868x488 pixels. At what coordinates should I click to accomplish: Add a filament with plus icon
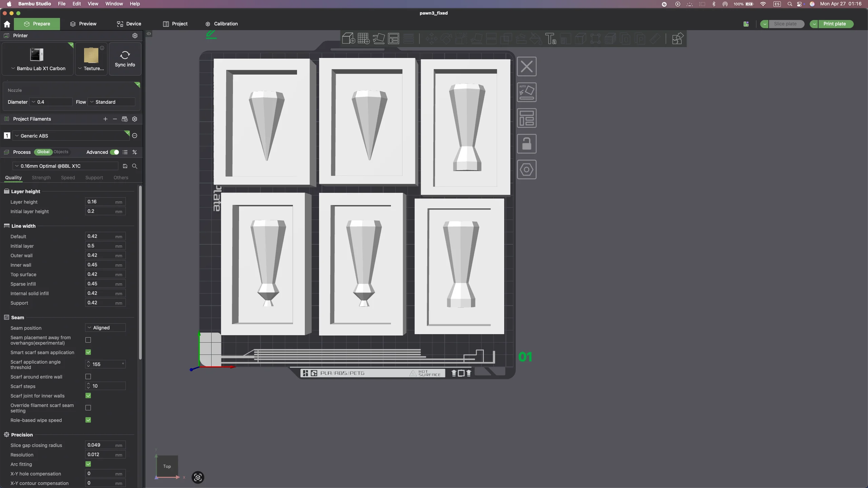105,119
